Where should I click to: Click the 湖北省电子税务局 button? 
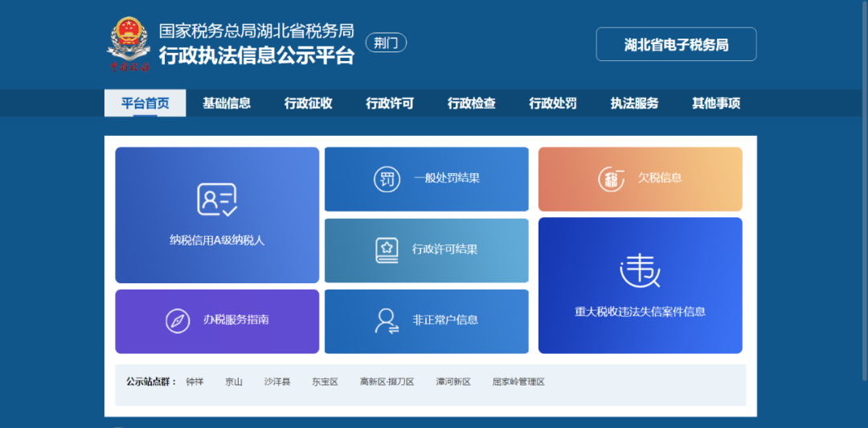point(676,44)
